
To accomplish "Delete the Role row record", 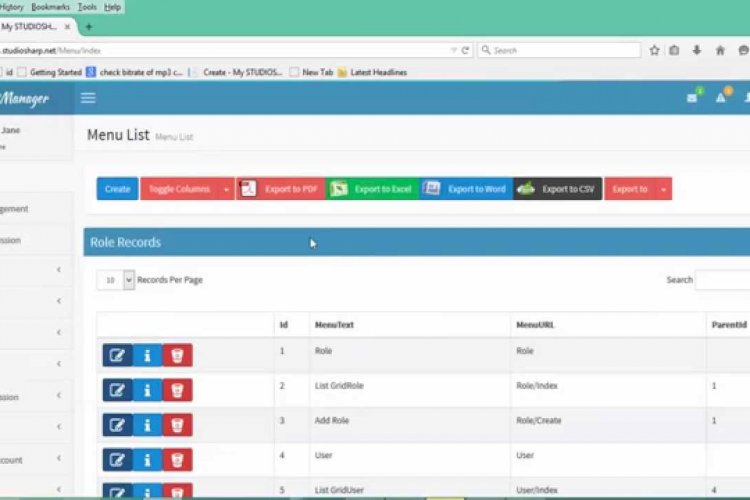I will click(x=177, y=356).
